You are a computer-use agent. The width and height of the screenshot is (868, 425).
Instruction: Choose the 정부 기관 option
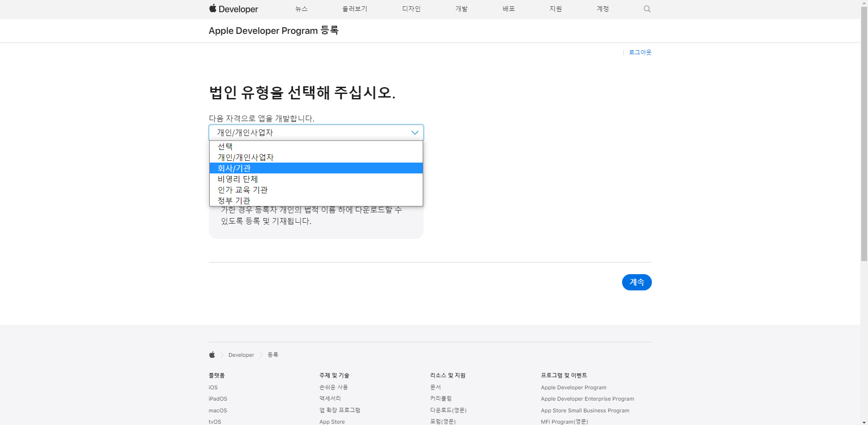click(316, 201)
